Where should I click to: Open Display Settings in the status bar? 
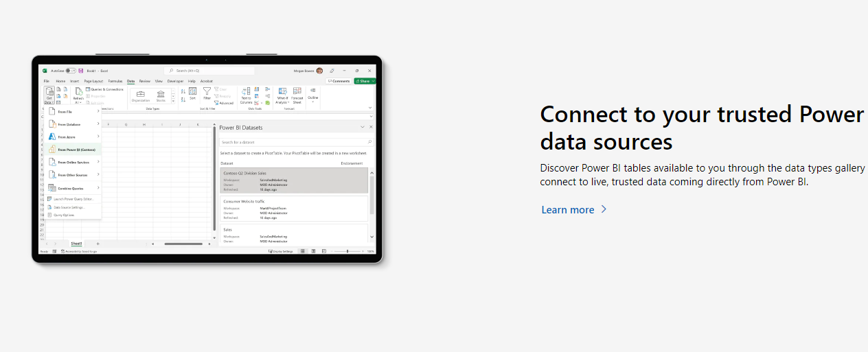coord(280,251)
